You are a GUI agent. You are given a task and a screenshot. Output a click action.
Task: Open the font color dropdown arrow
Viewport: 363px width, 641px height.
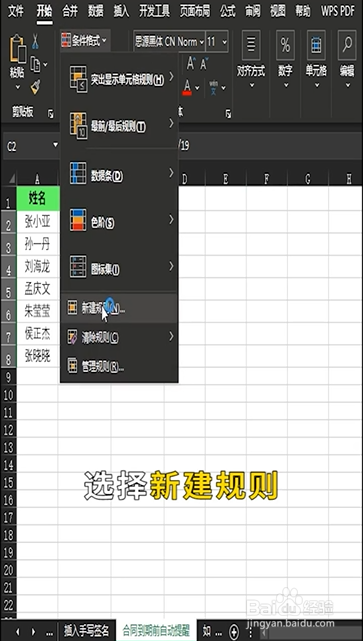(x=197, y=87)
